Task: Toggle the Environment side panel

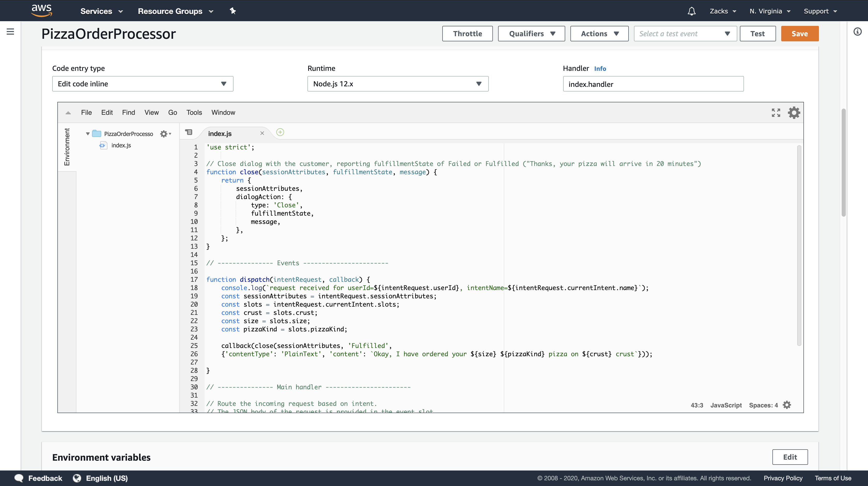Action: click(x=67, y=147)
